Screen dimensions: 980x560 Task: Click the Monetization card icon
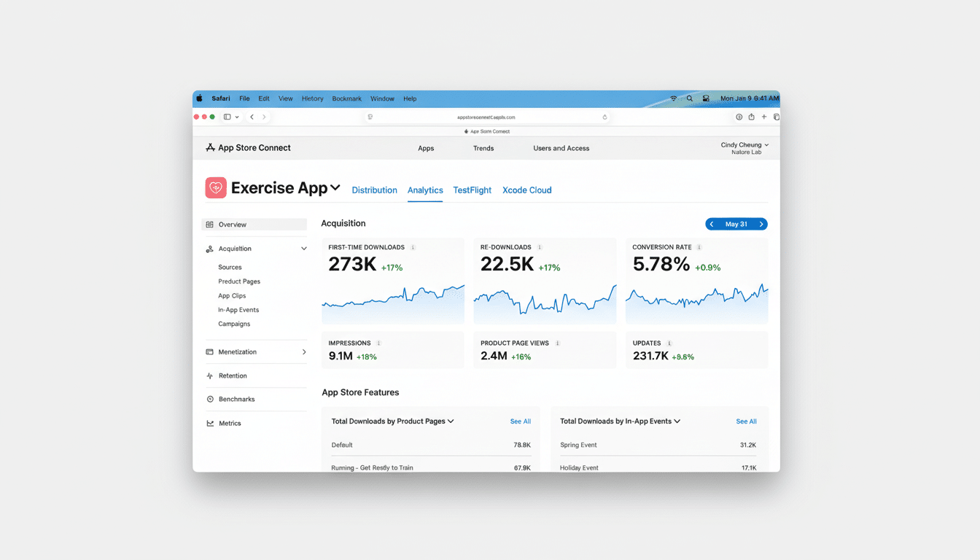pos(210,352)
